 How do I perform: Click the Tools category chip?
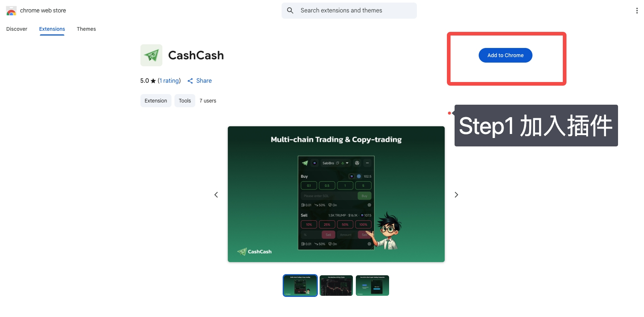tap(185, 101)
